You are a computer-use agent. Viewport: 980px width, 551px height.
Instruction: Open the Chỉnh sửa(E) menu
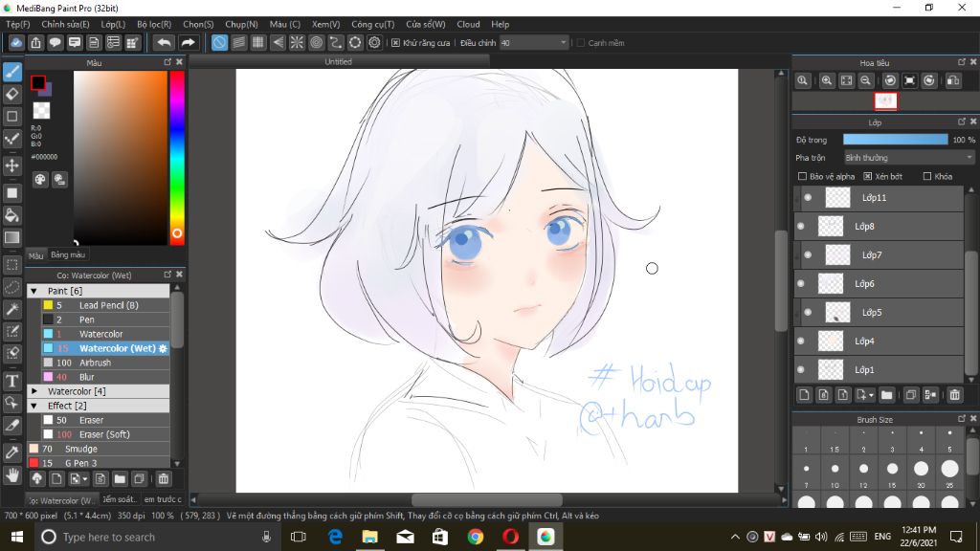(x=65, y=24)
